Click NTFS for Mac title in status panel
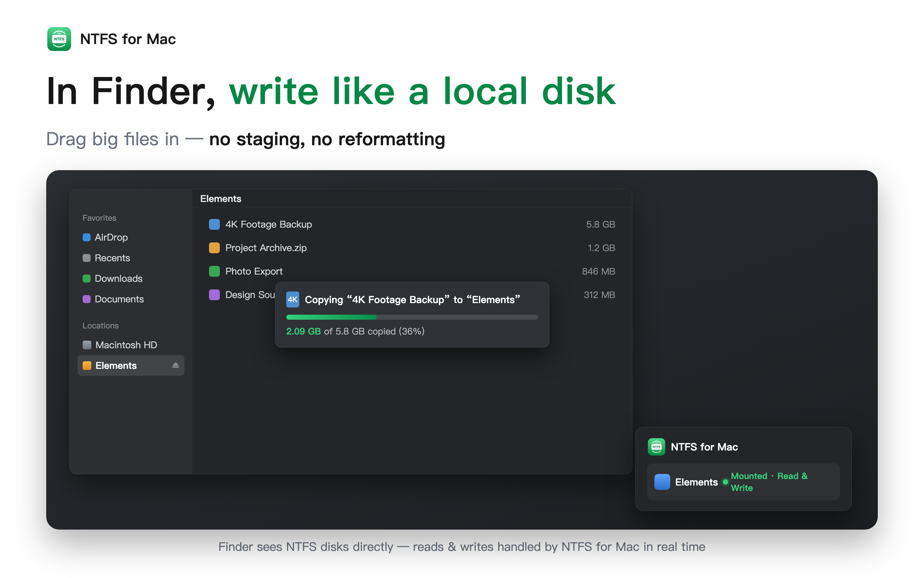Viewport: 924px width, 578px height. 704,447
